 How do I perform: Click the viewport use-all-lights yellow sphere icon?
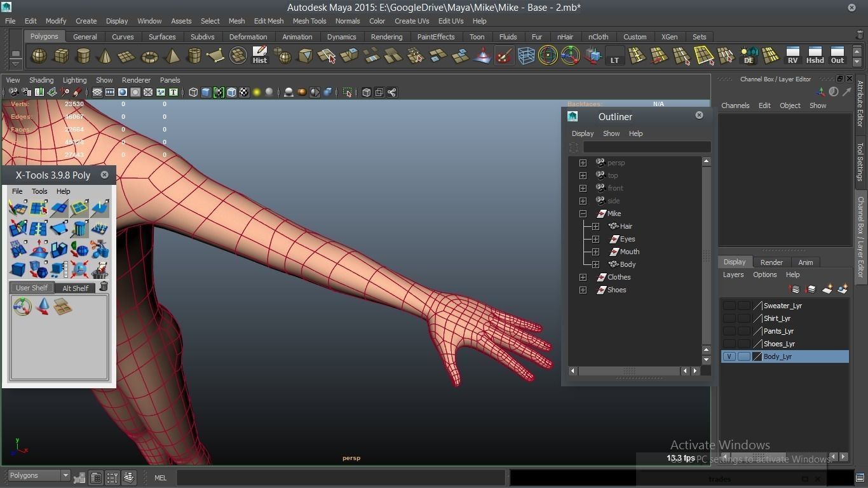coord(257,93)
